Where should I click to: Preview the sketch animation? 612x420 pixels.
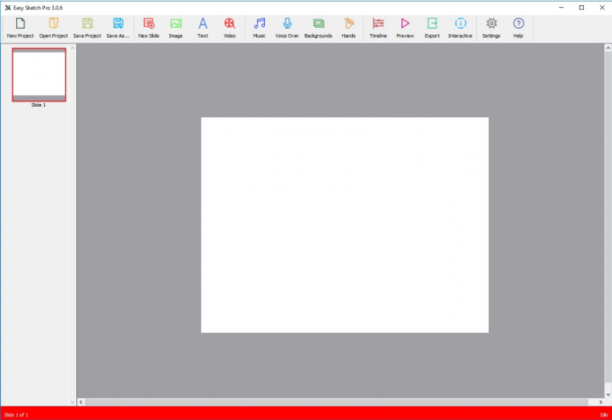(x=405, y=28)
